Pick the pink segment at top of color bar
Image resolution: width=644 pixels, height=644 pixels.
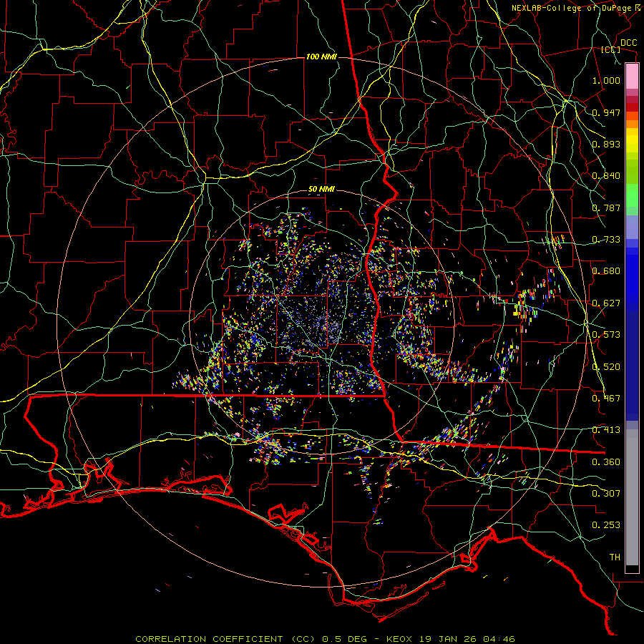point(632,76)
